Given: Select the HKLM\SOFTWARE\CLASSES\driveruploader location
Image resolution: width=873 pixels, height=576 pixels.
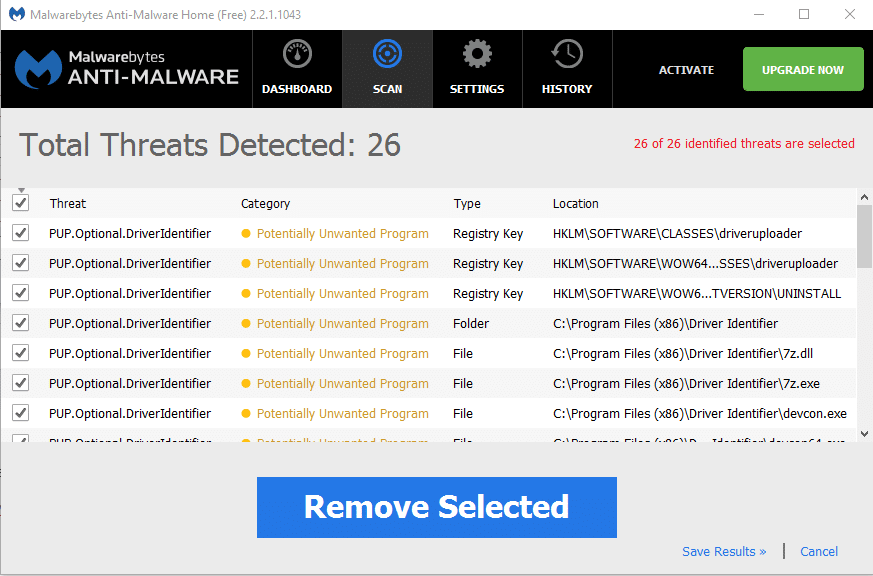Looking at the screenshot, I should [677, 234].
